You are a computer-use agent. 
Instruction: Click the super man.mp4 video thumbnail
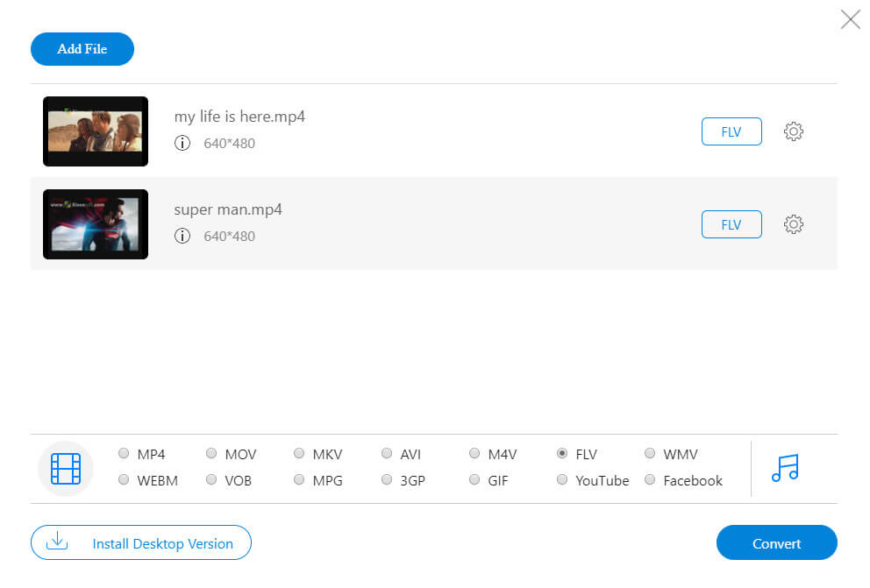96,224
